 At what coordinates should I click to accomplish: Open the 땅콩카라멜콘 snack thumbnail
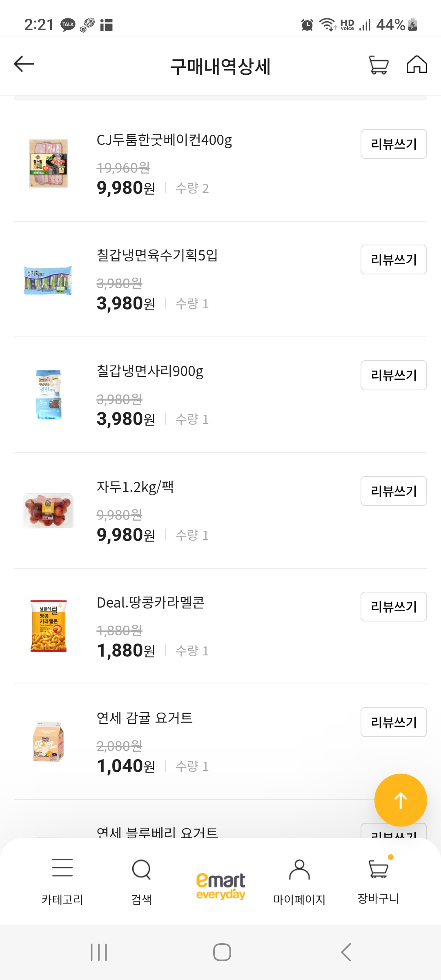(48, 626)
